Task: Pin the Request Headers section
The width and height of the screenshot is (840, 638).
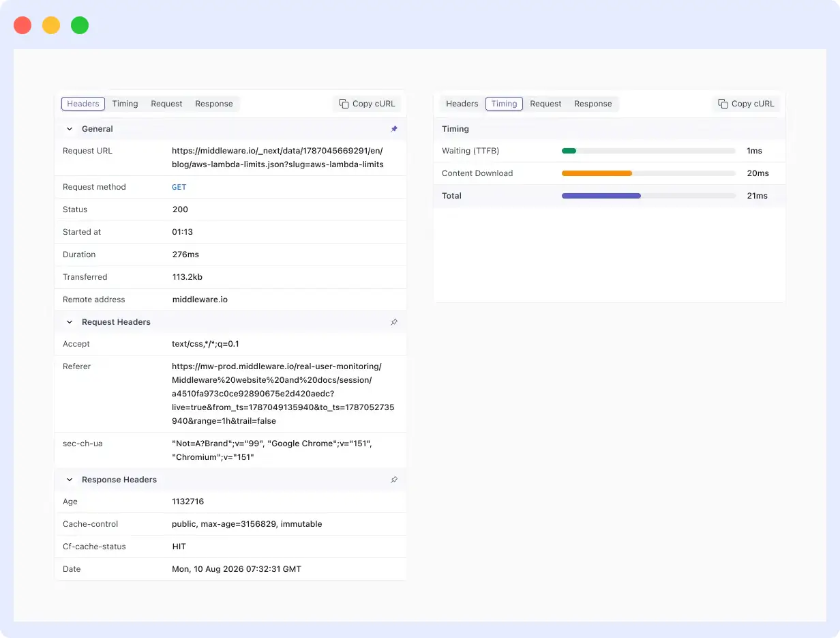Action: tap(394, 322)
